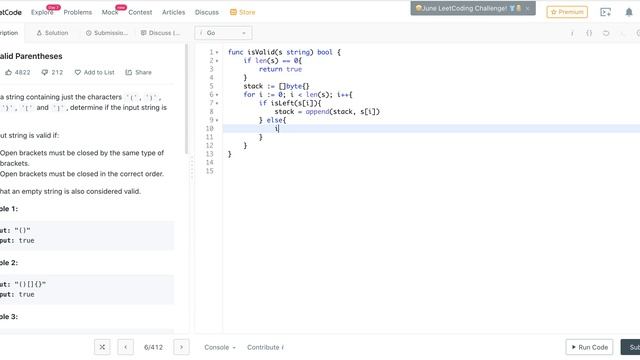Open the Submissions tab
The image size is (640, 360).
coord(107,33)
